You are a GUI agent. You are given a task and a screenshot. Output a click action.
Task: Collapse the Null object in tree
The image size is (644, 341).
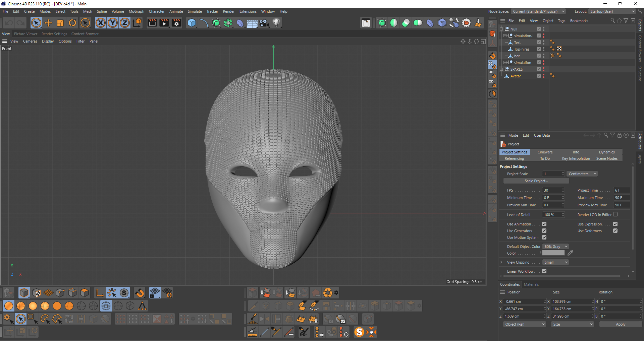click(501, 29)
